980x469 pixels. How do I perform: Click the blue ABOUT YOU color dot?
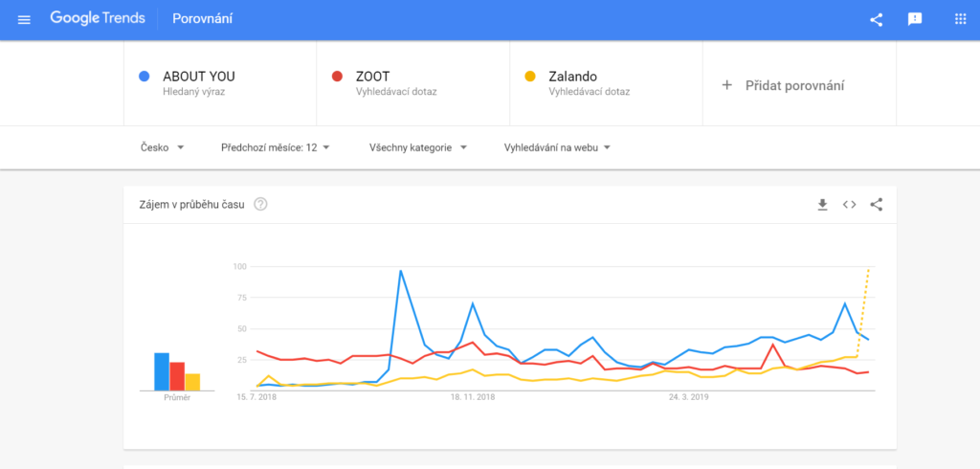coord(145,77)
